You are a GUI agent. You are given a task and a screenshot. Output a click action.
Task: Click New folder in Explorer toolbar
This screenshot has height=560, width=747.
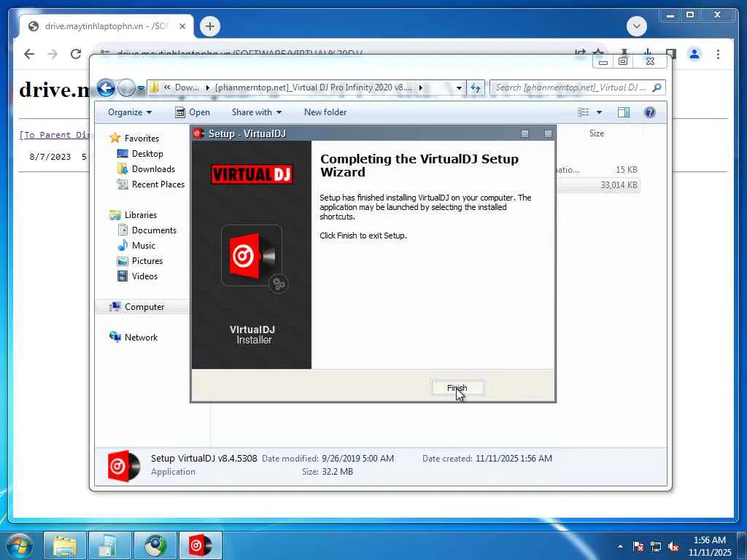click(x=325, y=112)
